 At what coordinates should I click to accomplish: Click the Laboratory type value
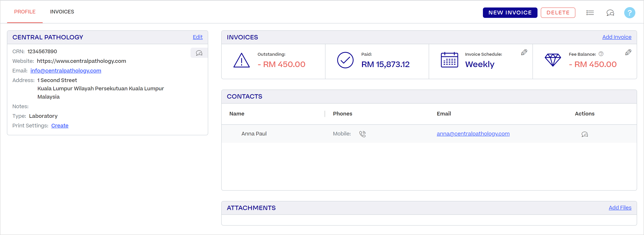(43, 116)
